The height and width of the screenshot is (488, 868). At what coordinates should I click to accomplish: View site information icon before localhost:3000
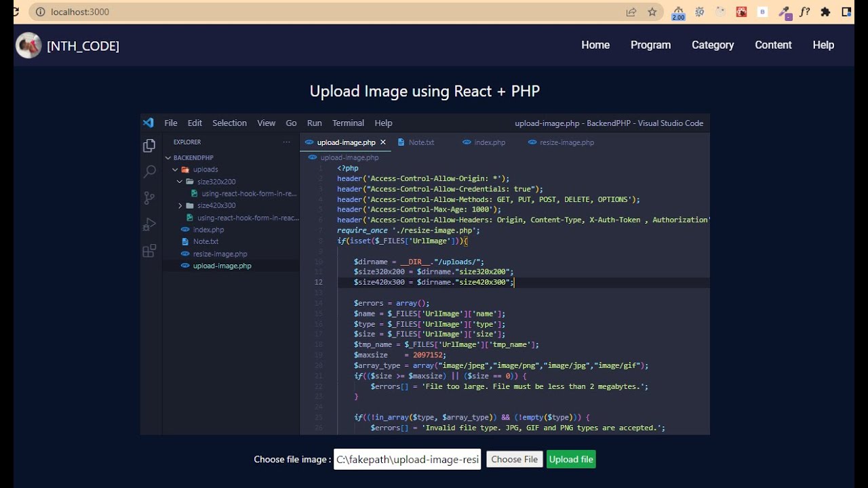click(x=40, y=12)
